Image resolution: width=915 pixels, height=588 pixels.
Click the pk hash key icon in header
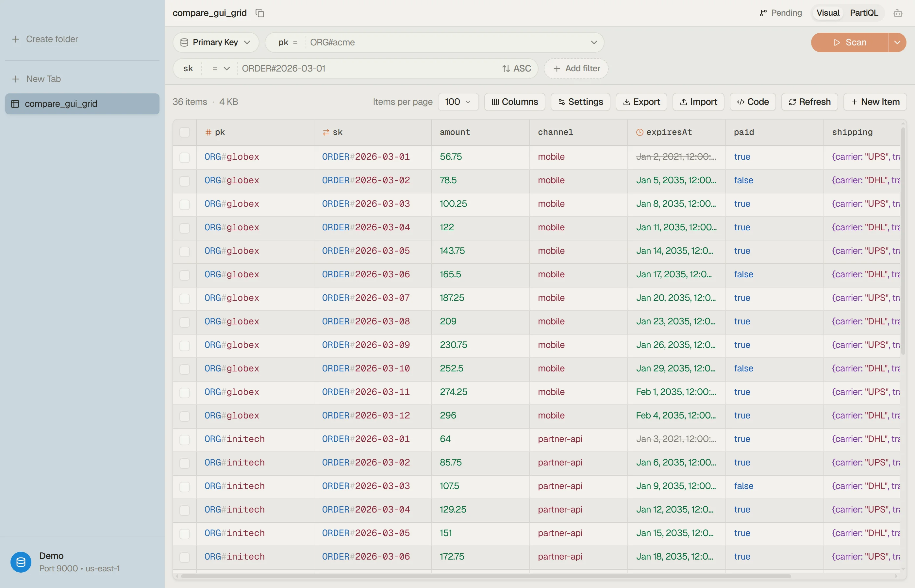pyautogui.click(x=208, y=132)
